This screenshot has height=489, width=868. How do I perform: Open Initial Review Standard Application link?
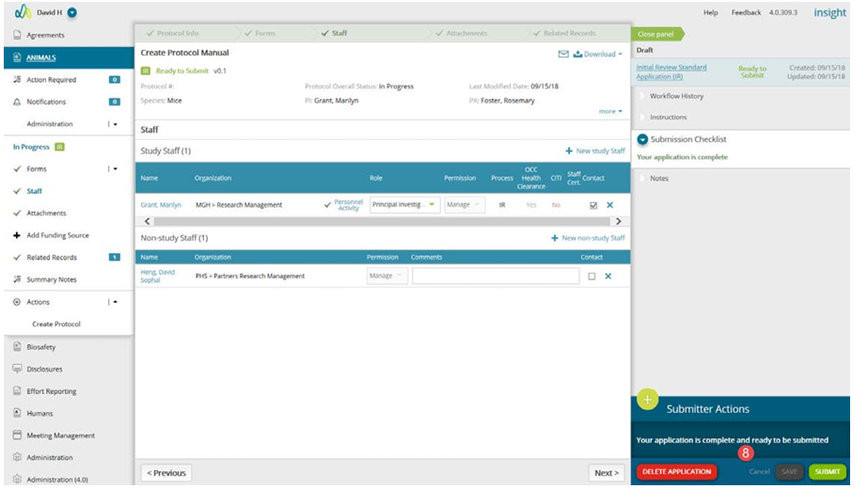671,72
